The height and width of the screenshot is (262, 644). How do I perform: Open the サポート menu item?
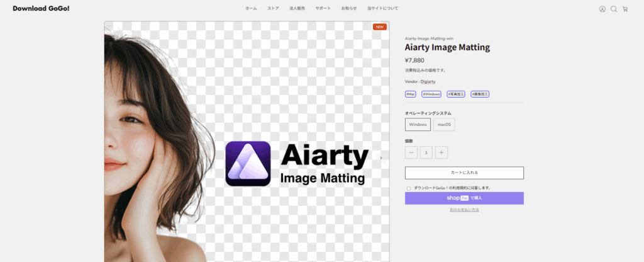pos(323,8)
